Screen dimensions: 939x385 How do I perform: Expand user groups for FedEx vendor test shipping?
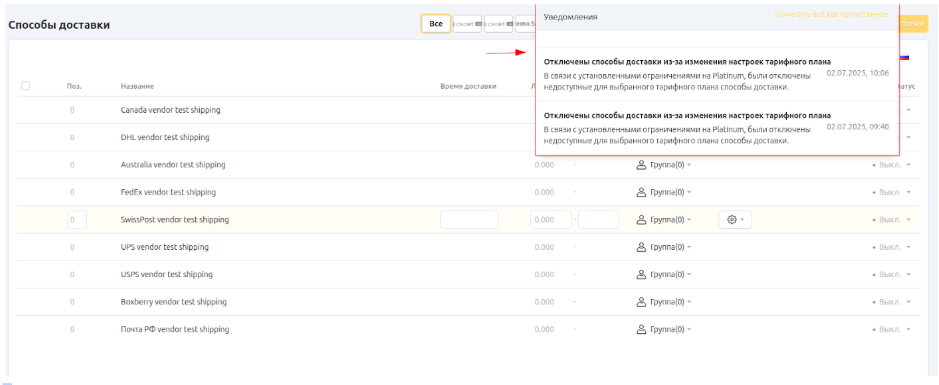[x=664, y=192]
